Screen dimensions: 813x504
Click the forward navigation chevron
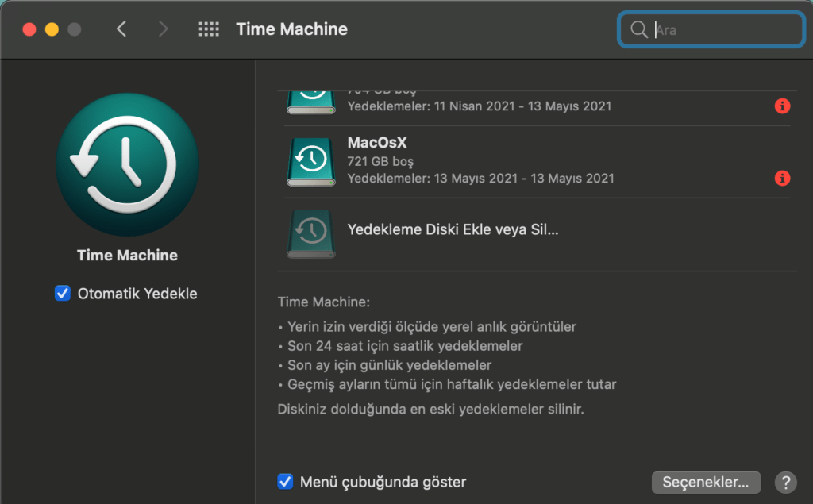163,29
